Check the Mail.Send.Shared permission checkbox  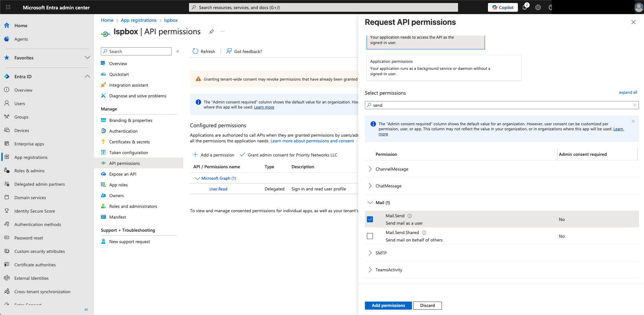[370, 236]
